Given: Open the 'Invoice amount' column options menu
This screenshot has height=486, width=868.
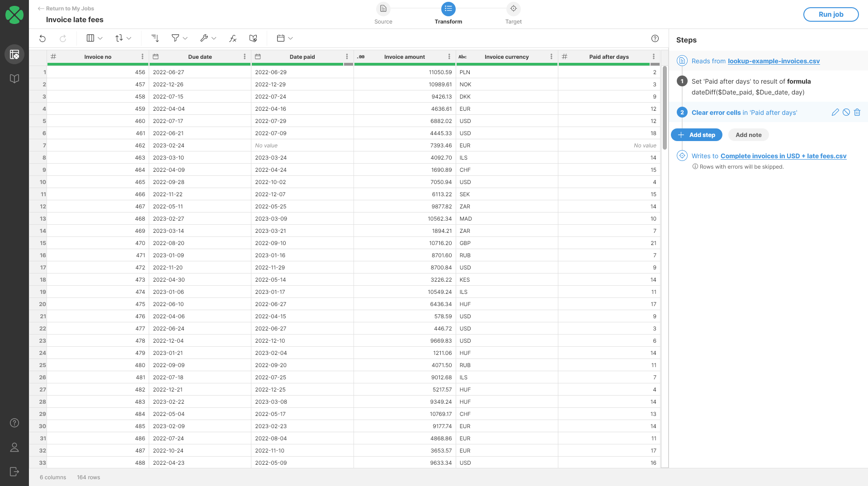Looking at the screenshot, I should (449, 57).
